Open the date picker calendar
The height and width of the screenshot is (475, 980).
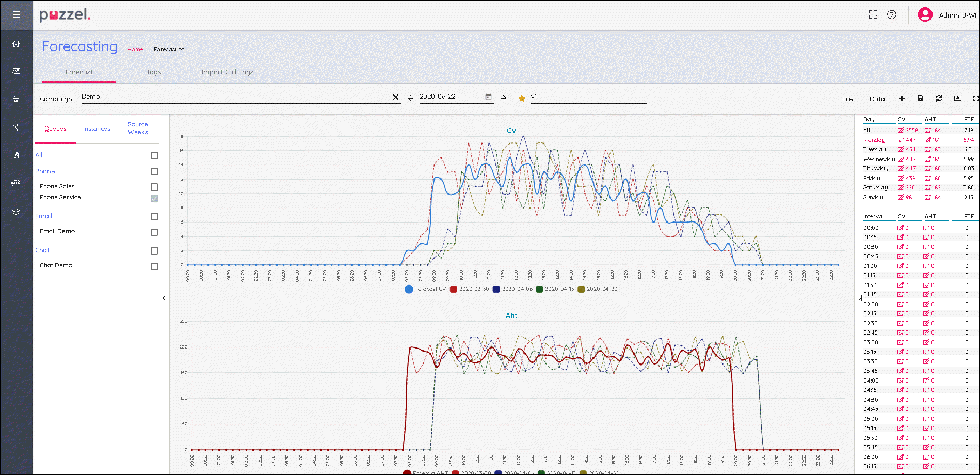(x=488, y=97)
